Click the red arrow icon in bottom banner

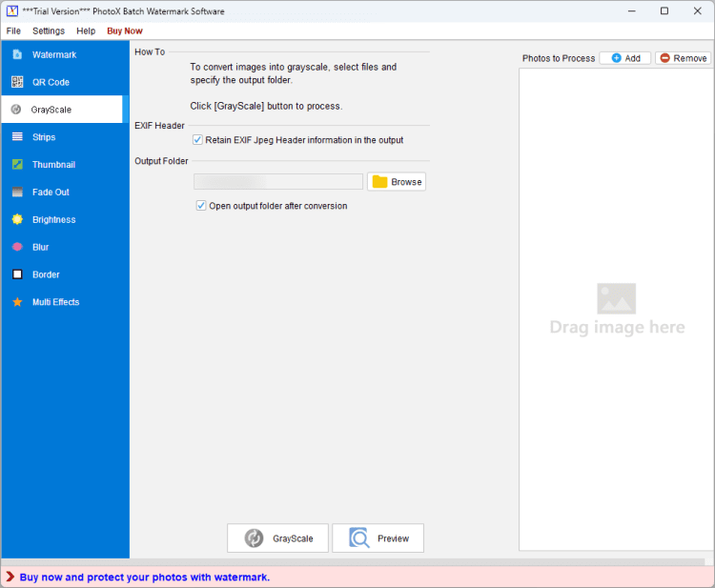[x=10, y=577]
